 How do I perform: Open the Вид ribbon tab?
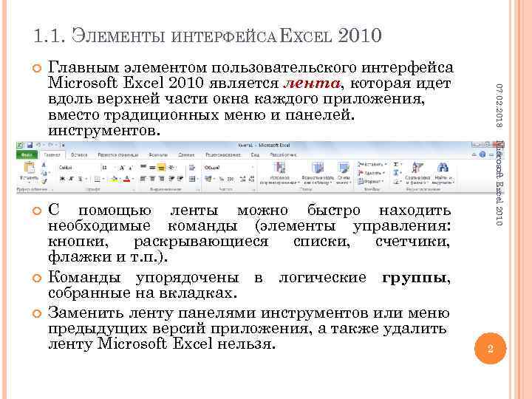255,154
